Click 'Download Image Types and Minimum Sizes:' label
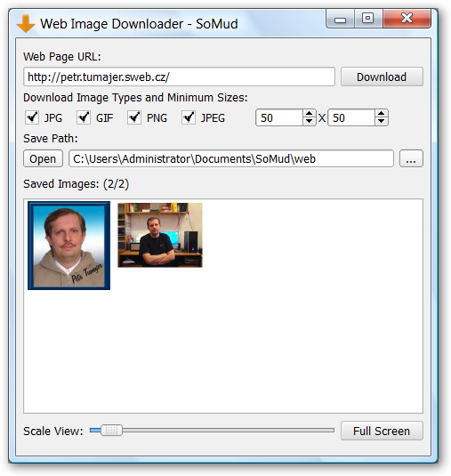The image size is (451, 476). tap(135, 98)
